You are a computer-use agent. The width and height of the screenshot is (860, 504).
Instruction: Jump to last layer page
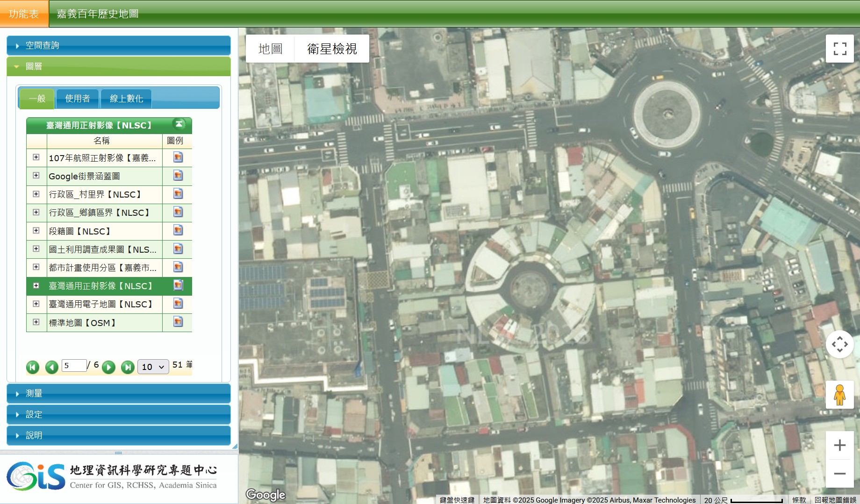[x=127, y=367]
